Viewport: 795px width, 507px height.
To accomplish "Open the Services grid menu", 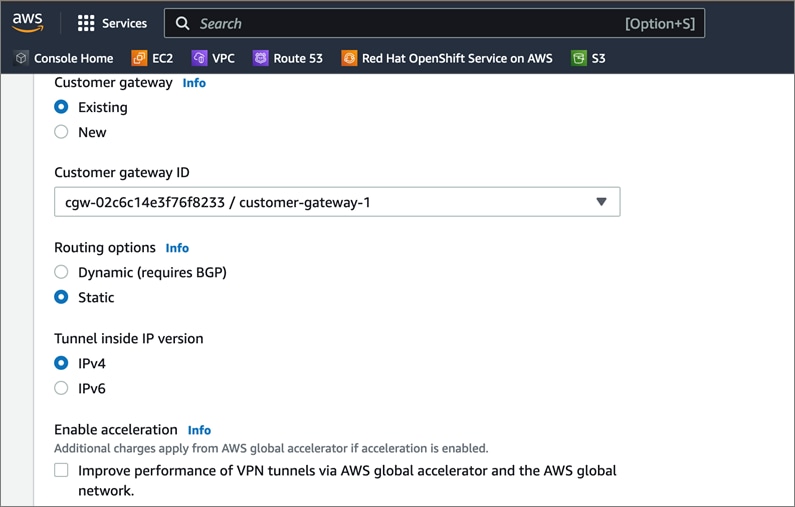I will coord(86,23).
